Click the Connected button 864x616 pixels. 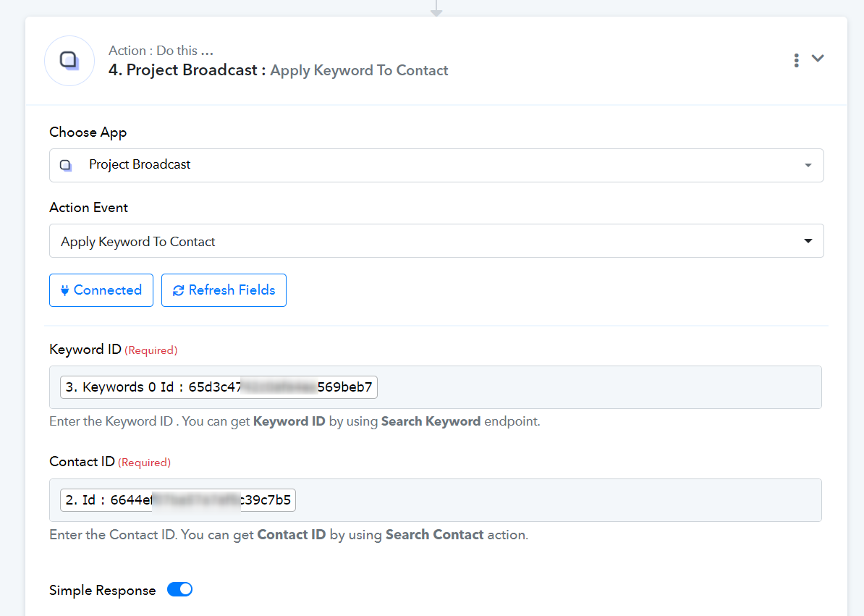click(101, 290)
